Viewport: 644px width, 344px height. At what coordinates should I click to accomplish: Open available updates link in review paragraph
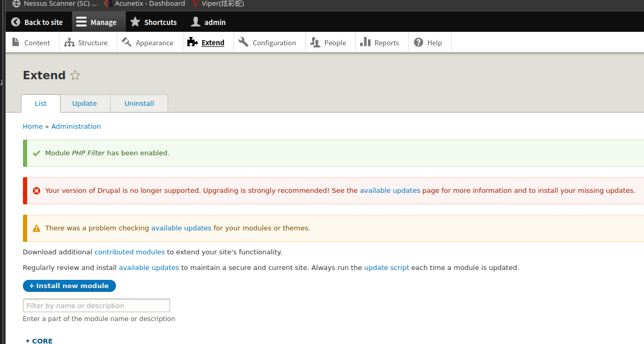point(149,268)
